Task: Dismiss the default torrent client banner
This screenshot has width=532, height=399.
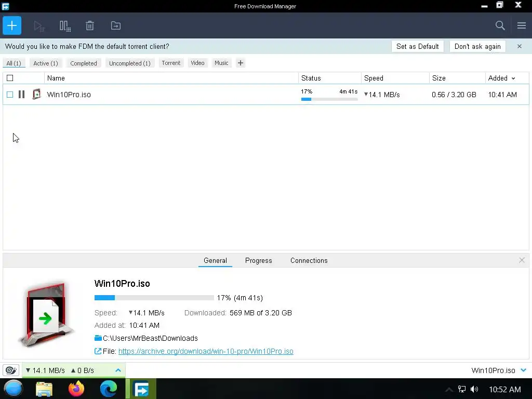Action: 520,46
